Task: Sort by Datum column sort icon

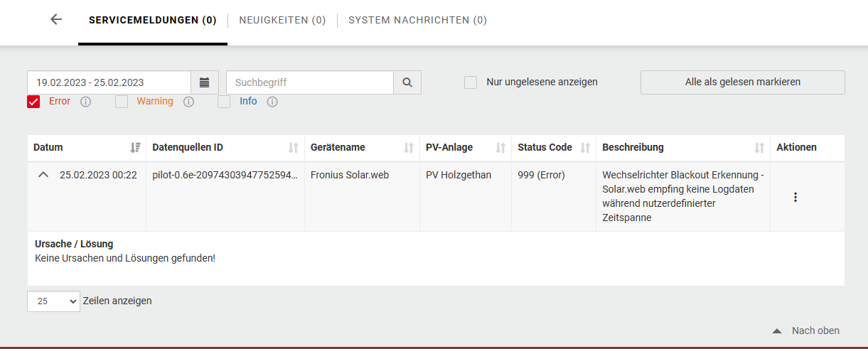Action: point(135,148)
